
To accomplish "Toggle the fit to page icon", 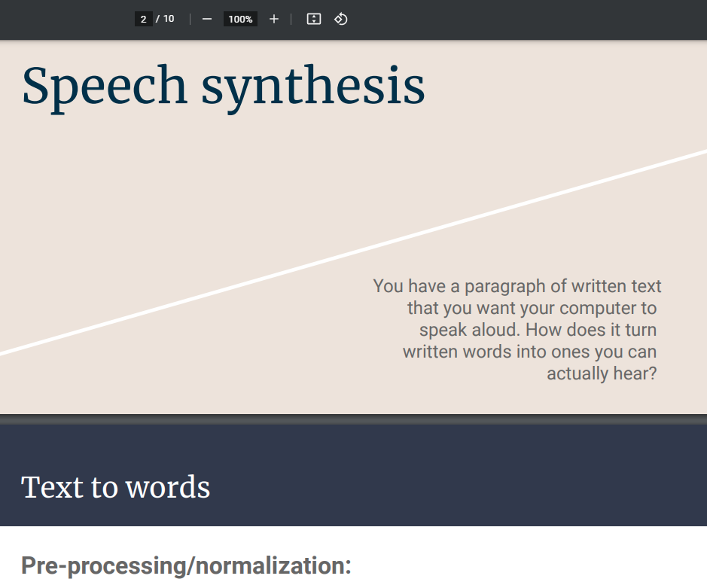I will (x=314, y=19).
